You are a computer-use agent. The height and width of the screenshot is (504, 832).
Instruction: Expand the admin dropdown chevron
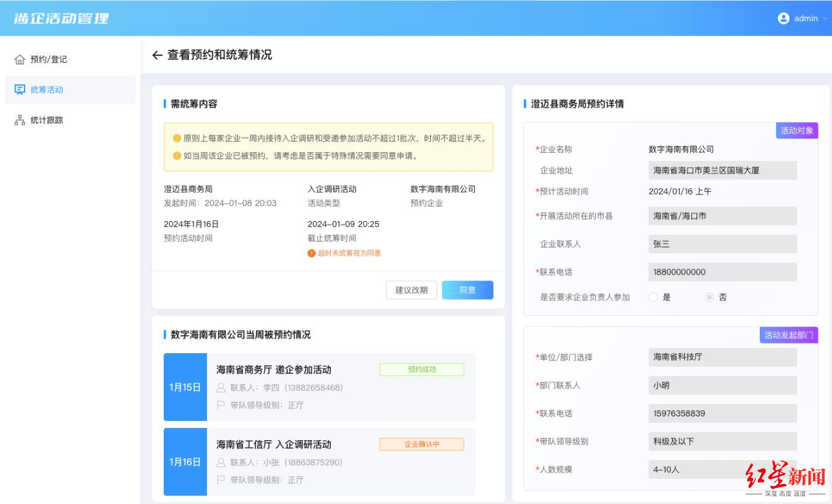[825, 19]
